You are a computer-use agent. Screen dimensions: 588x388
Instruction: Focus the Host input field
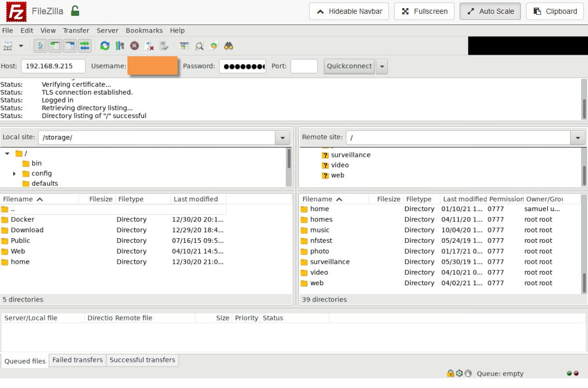[53, 66]
